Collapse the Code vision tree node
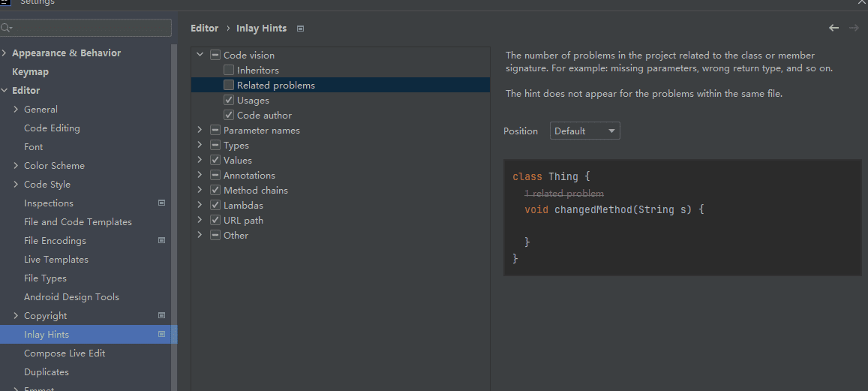 pos(200,55)
